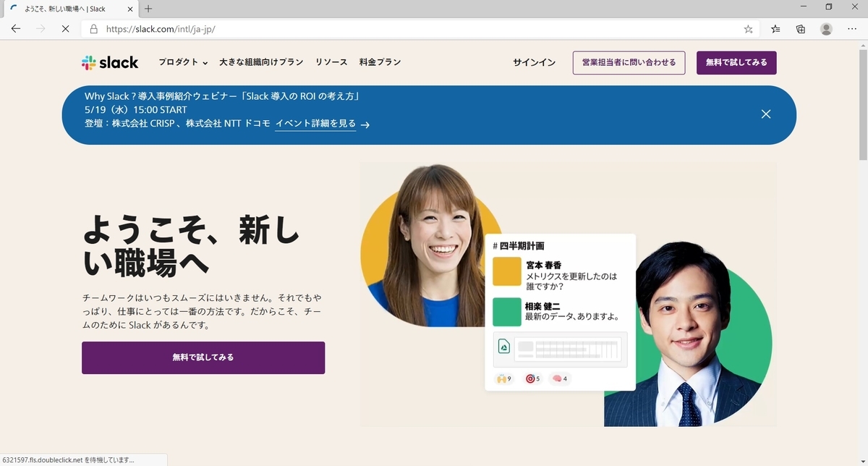Click the header 無料で試してみる button

click(x=736, y=63)
